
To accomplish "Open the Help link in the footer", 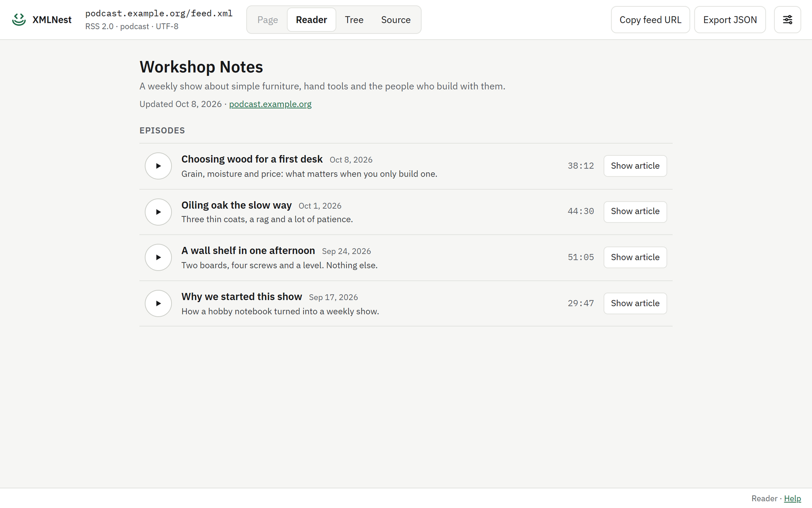I will pyautogui.click(x=793, y=499).
